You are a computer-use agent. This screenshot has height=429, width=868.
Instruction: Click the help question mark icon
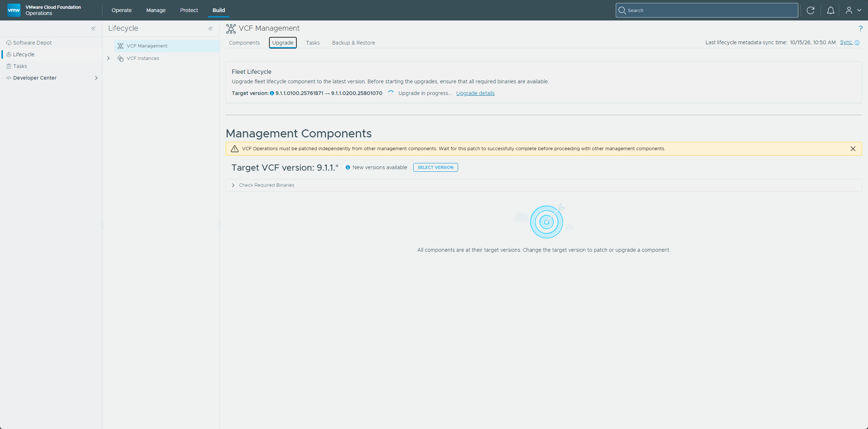(x=860, y=28)
